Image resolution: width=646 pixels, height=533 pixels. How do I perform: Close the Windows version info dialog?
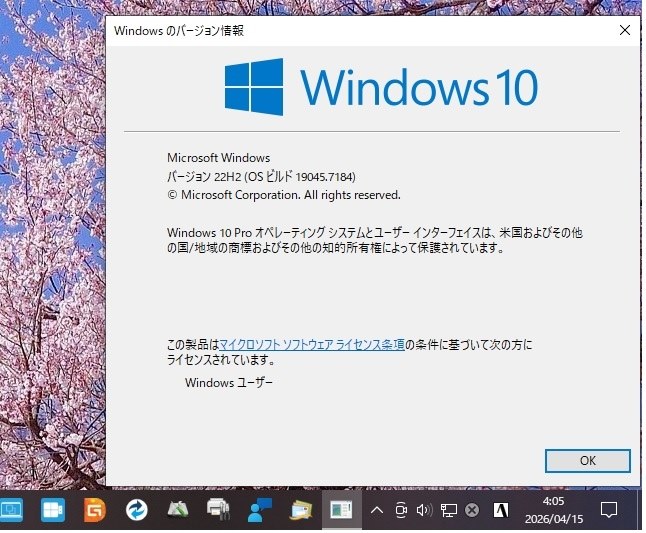pyautogui.click(x=625, y=30)
